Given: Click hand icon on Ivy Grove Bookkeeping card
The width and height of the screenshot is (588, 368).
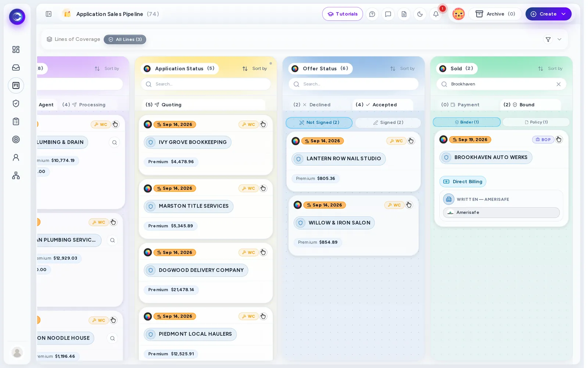Looking at the screenshot, I should coord(263,124).
